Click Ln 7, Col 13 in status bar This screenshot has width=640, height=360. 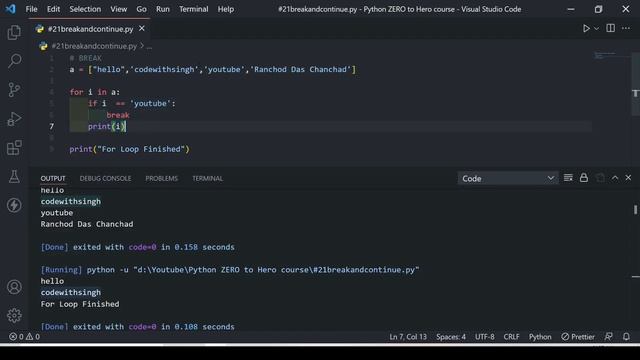click(408, 337)
